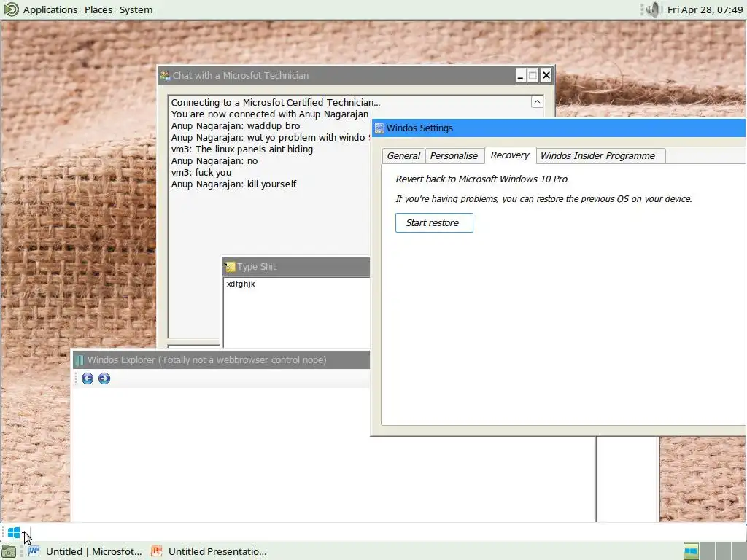Image resolution: width=747 pixels, height=560 pixels.
Task: Click the PowerPoint icon in the taskbar
Action: [156, 551]
